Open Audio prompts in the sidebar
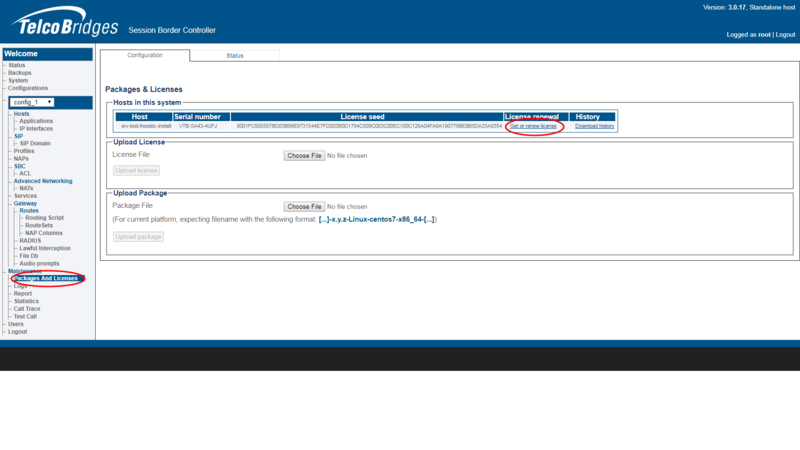Image resolution: width=800 pixels, height=450 pixels. tap(39, 264)
